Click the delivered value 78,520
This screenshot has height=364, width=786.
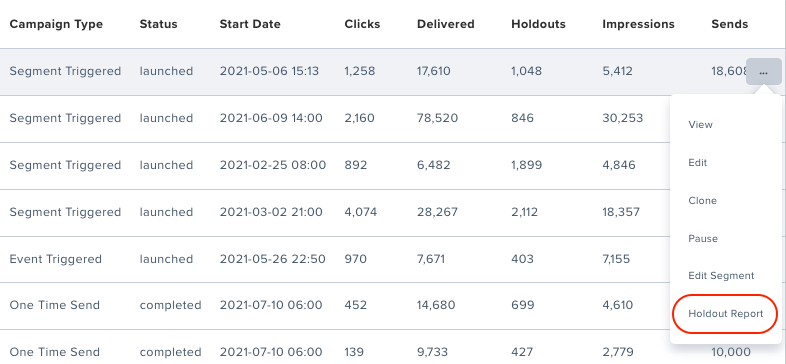click(x=437, y=118)
